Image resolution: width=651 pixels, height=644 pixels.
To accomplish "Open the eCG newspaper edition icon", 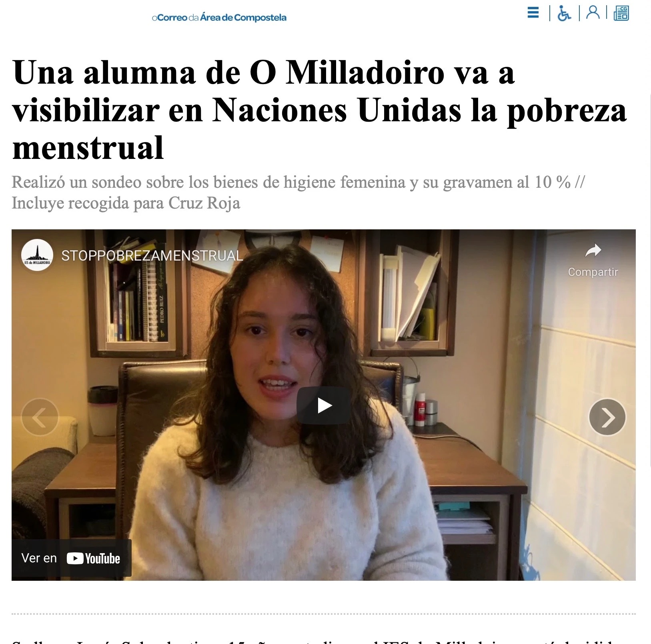I will 621,13.
